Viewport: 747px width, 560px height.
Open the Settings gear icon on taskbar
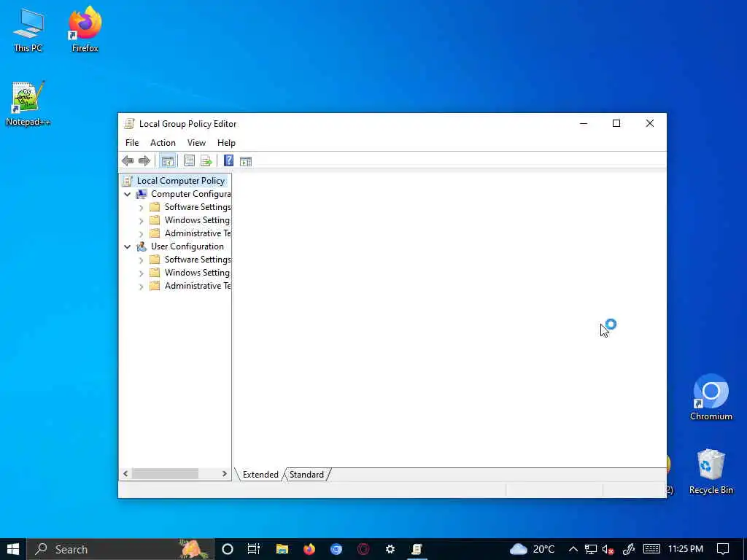390,549
